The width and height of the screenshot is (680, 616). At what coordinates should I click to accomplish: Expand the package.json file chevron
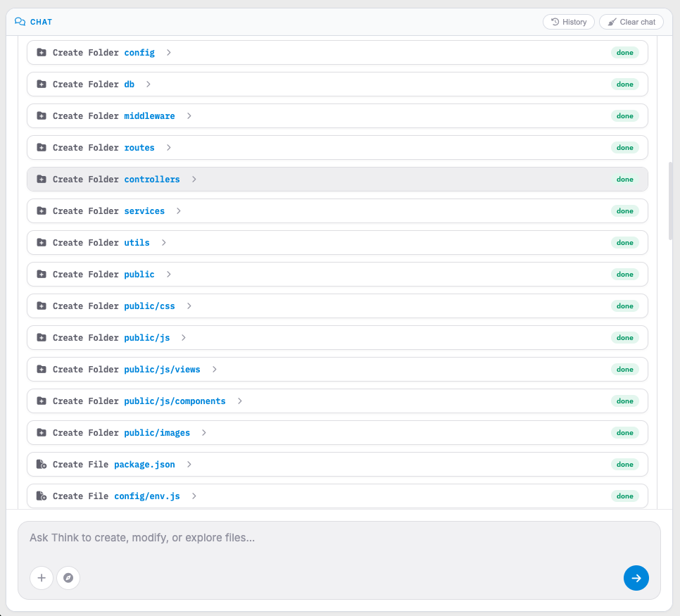point(189,464)
